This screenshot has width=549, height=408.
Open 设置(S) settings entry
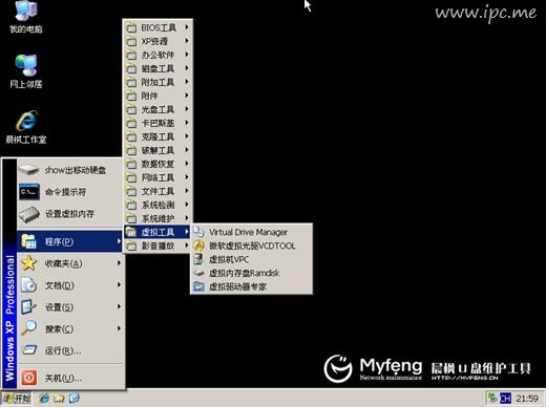click(x=70, y=307)
